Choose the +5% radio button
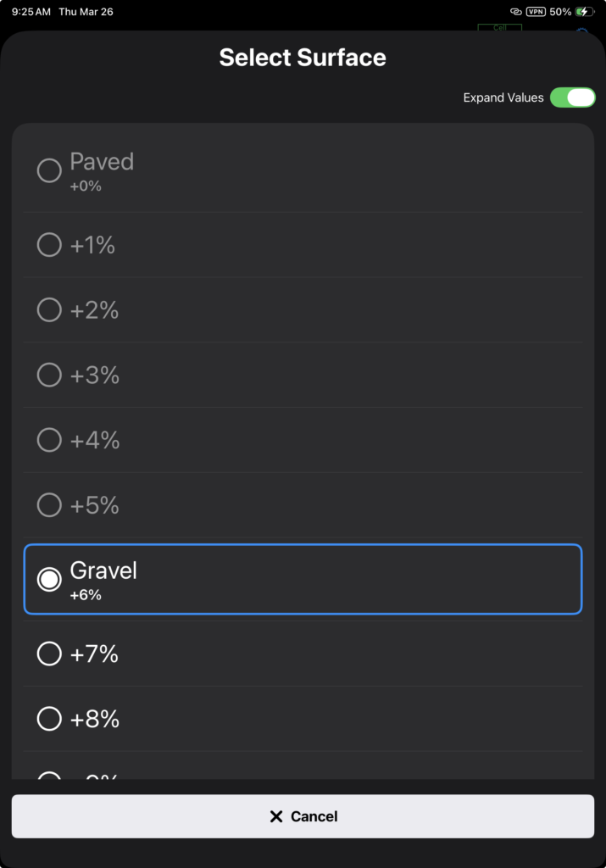The width and height of the screenshot is (606, 868). [49, 505]
